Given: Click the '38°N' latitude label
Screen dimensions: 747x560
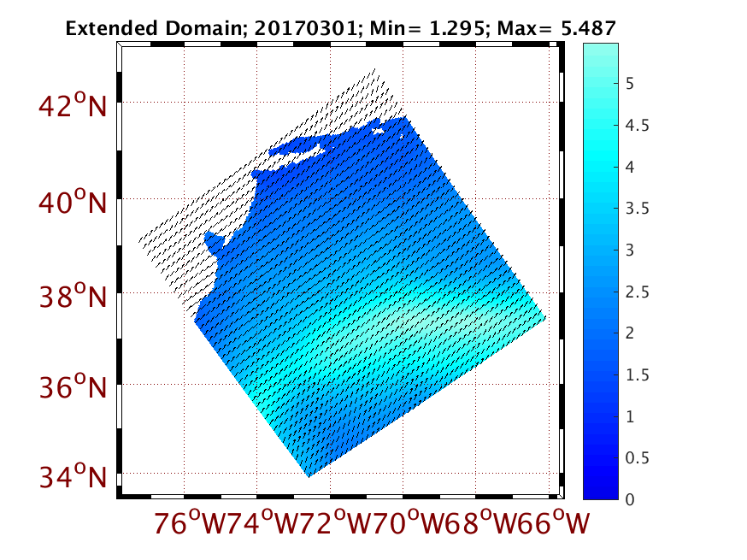Looking at the screenshot, I should (x=73, y=296).
